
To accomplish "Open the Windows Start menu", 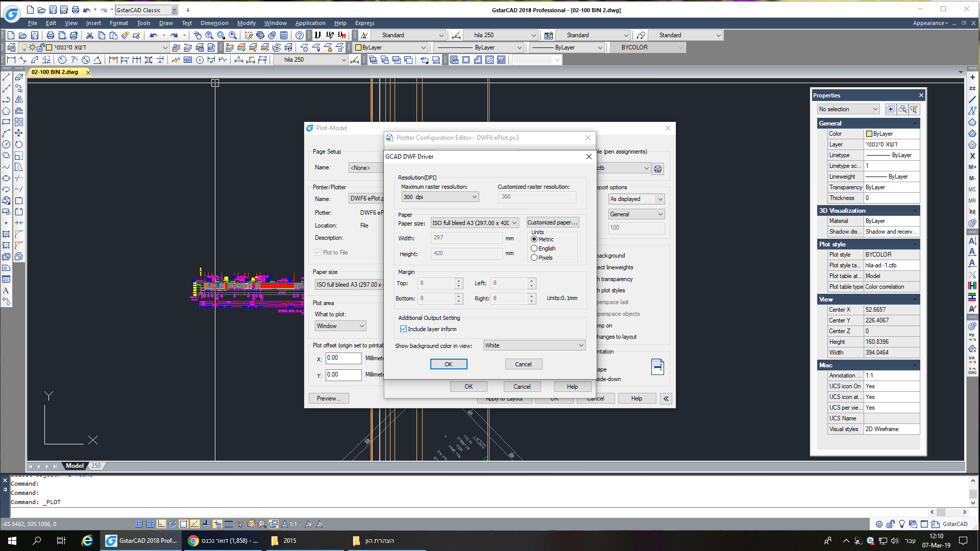I will 12,540.
